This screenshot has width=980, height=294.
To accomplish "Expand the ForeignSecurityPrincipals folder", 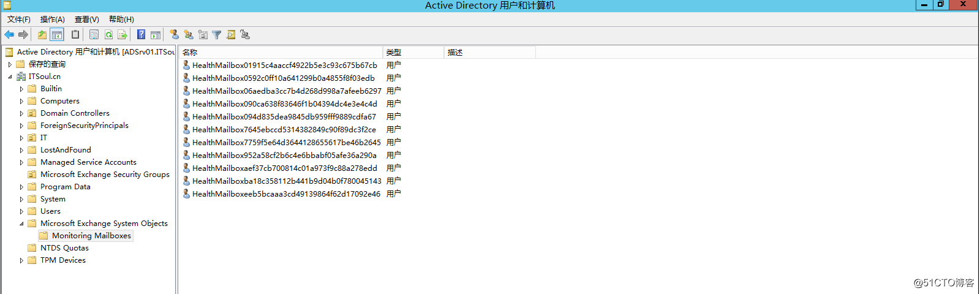I will 21,126.
